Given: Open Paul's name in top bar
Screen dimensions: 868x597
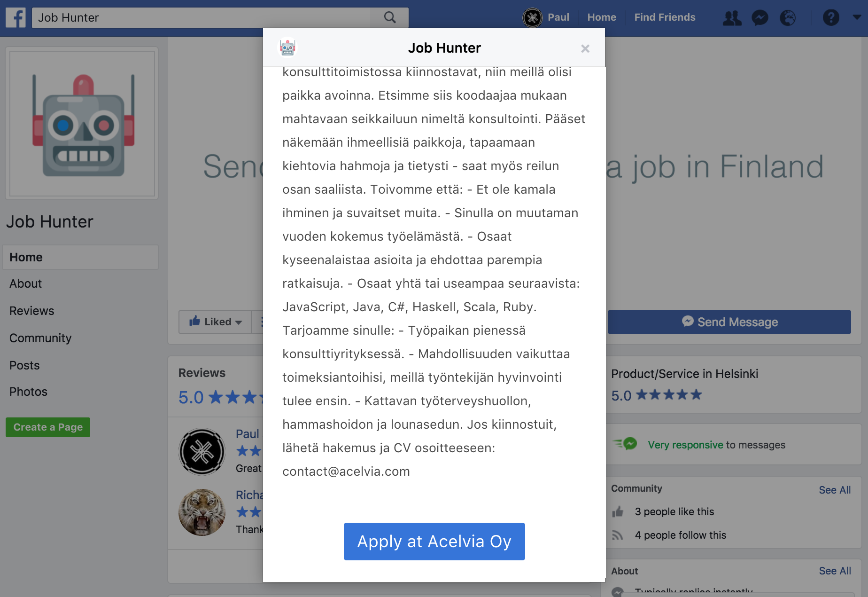Looking at the screenshot, I should tap(558, 17).
